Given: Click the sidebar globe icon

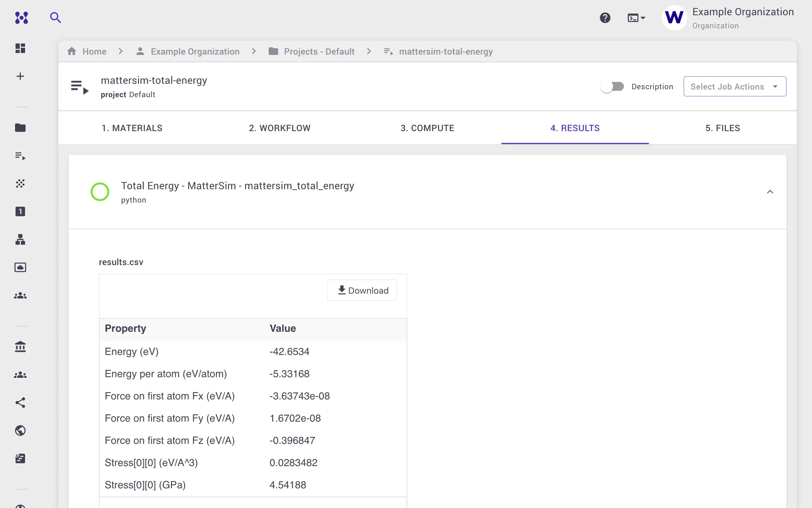Looking at the screenshot, I should 20,431.
